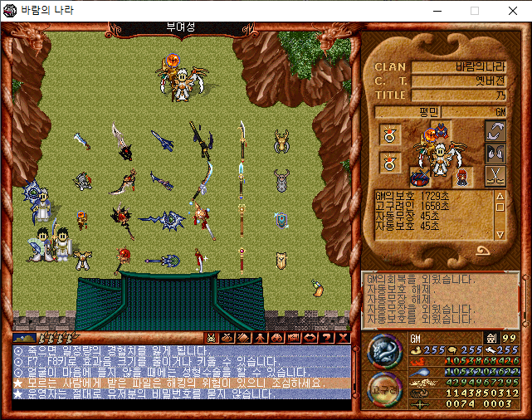Pick up the grey antler helmet on ground
This screenshot has width=532, height=420.
pos(281,181)
